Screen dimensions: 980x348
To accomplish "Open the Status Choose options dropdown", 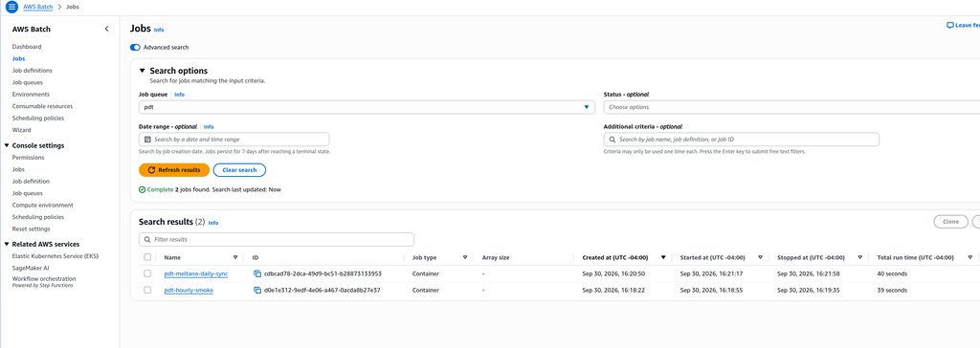I will [791, 107].
